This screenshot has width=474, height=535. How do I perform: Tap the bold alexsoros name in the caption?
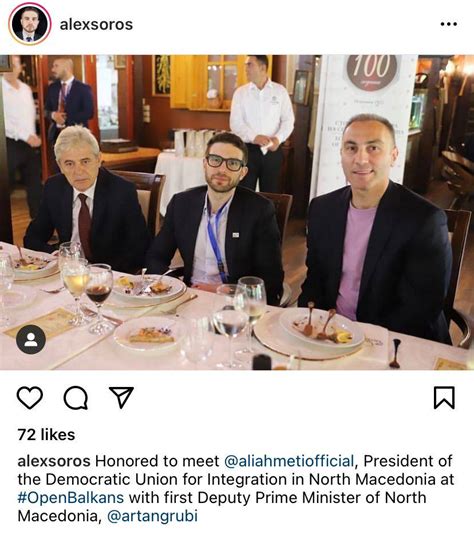pos(54,461)
